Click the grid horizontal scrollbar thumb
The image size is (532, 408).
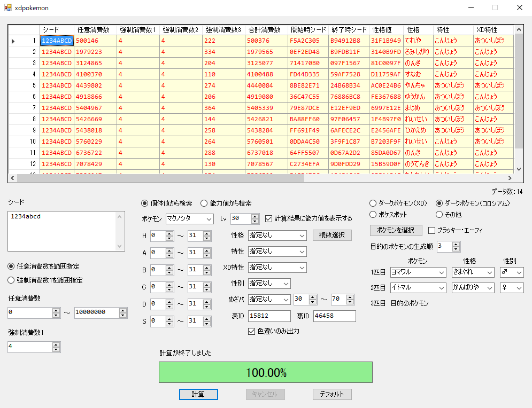click(x=160, y=178)
